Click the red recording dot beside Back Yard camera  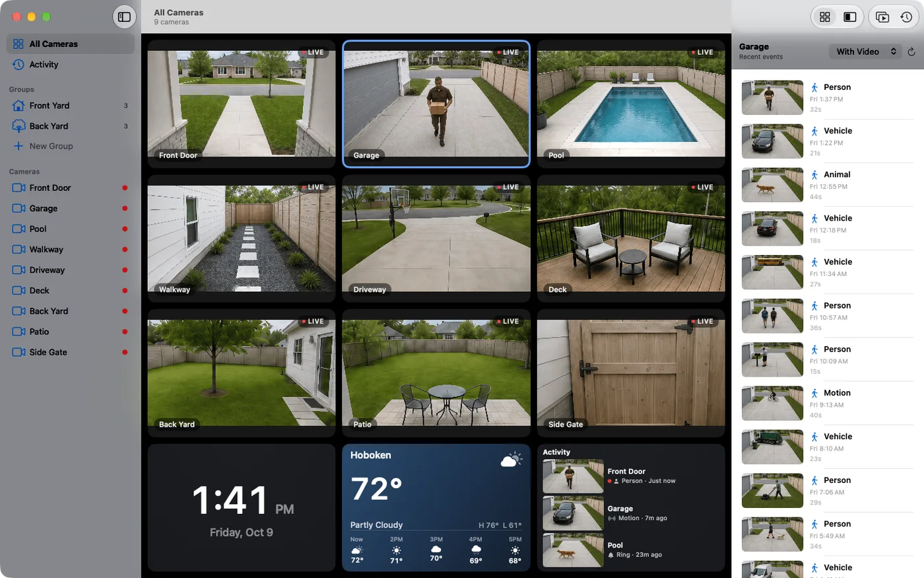point(125,311)
